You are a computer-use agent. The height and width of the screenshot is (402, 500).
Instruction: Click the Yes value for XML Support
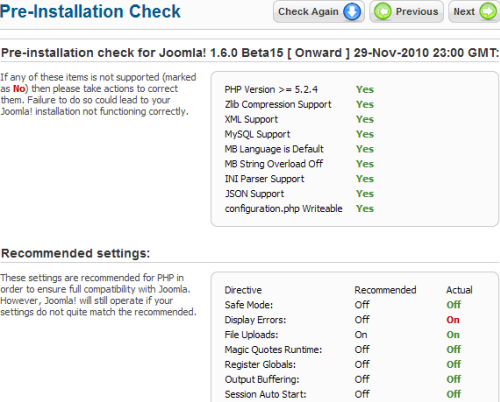365,119
